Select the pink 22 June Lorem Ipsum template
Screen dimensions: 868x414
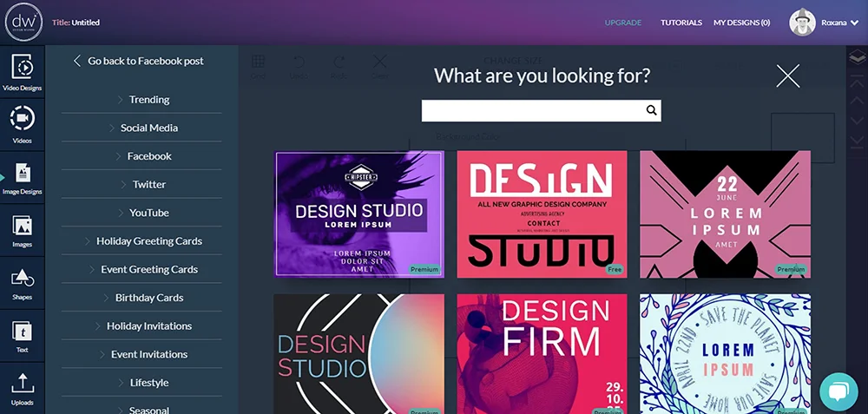pyautogui.click(x=725, y=214)
